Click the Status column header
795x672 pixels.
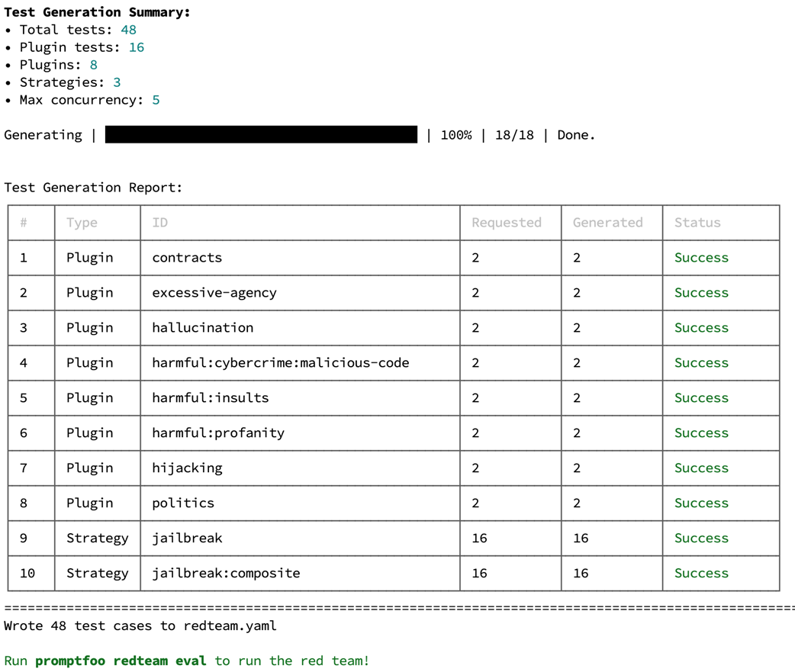(697, 223)
